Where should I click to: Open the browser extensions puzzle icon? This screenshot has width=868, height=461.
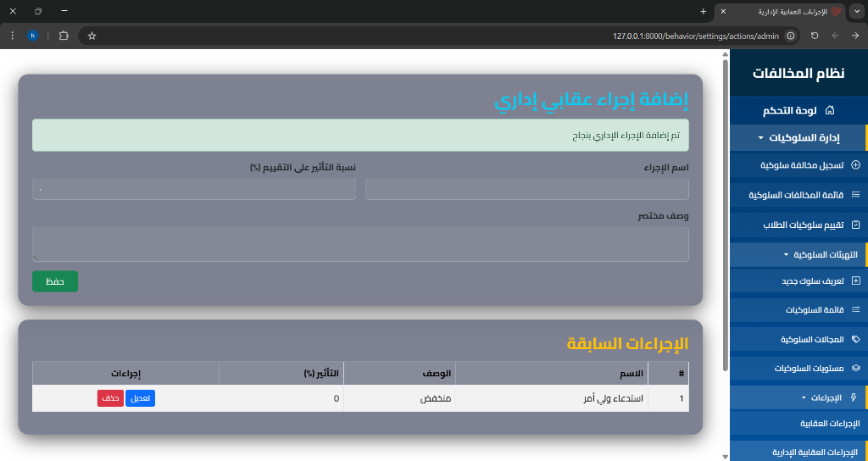tap(64, 36)
